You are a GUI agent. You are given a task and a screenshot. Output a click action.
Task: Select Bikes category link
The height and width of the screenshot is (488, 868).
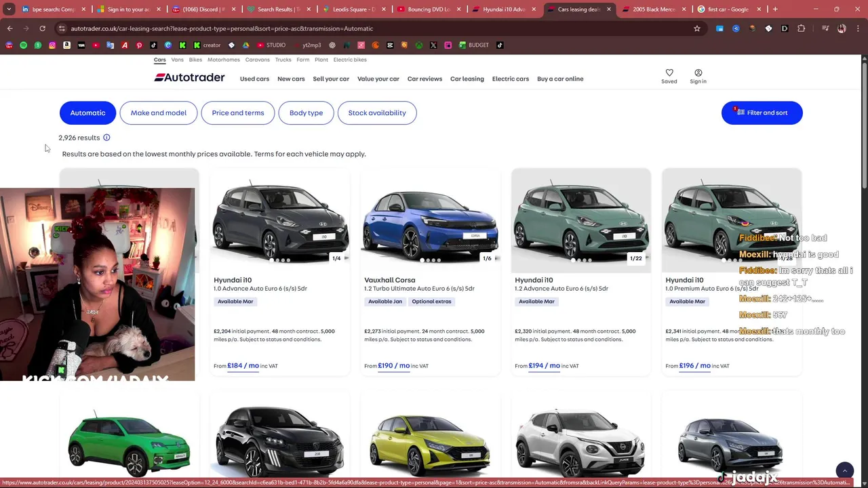[x=195, y=60]
